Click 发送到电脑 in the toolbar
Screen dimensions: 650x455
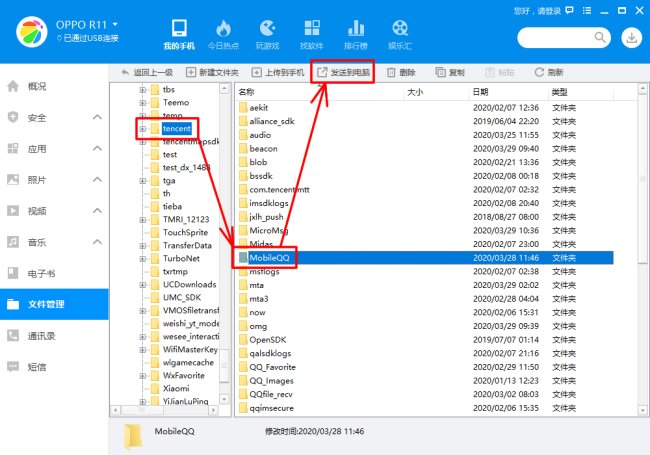pyautogui.click(x=343, y=73)
